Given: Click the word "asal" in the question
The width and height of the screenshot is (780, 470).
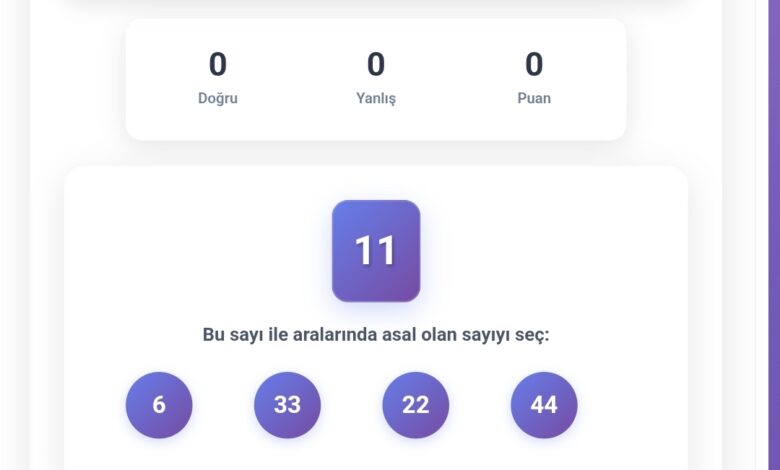Looking at the screenshot, I should tap(402, 334).
